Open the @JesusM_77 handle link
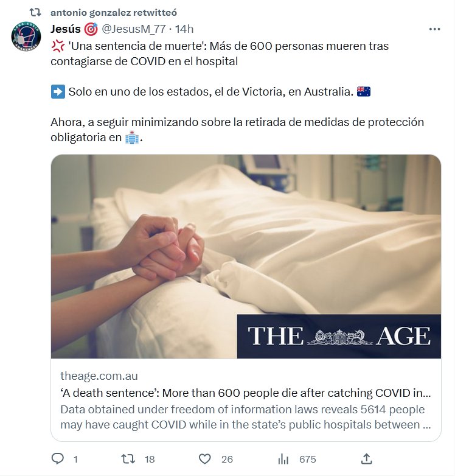 tap(133, 29)
